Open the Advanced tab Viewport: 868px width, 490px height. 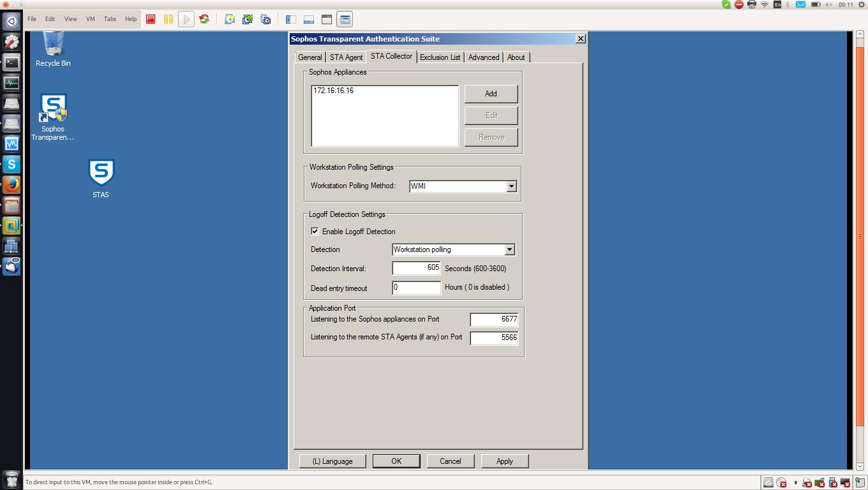[484, 57]
